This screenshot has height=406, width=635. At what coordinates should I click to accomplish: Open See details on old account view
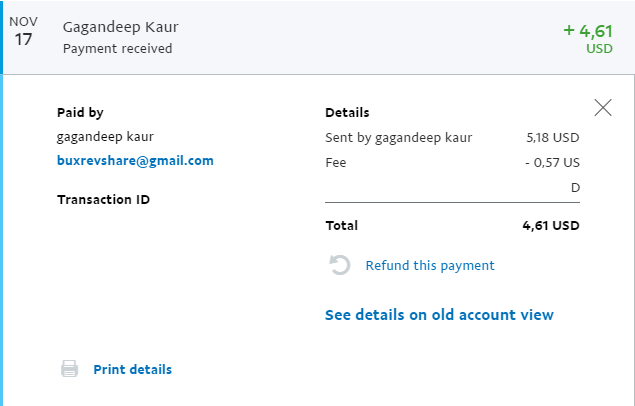pos(439,315)
